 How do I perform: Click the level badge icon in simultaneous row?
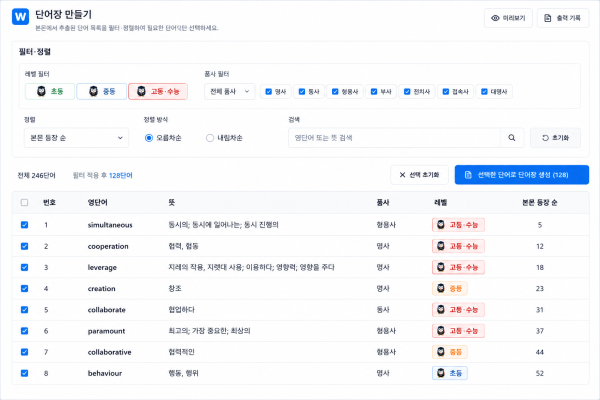[x=441, y=225]
